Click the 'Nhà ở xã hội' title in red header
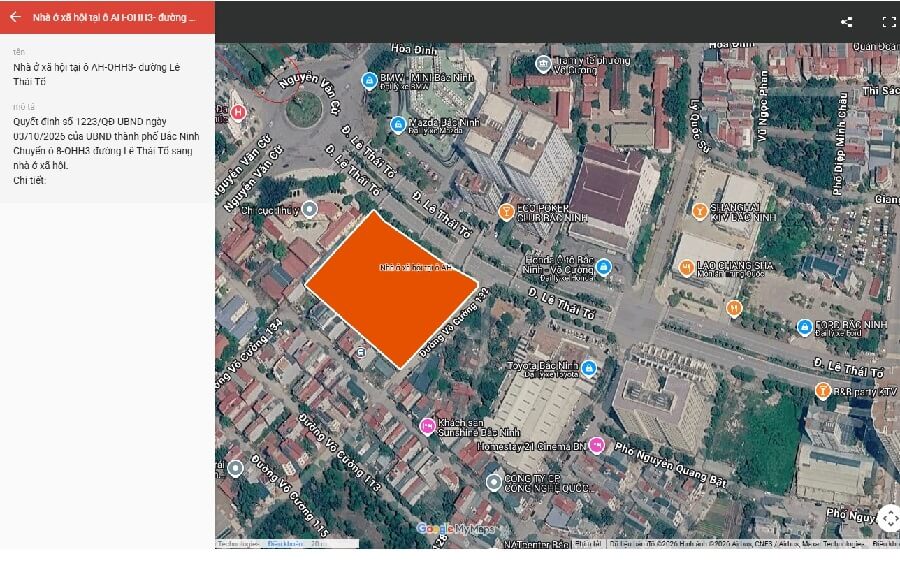The image size is (900, 563). [114, 17]
